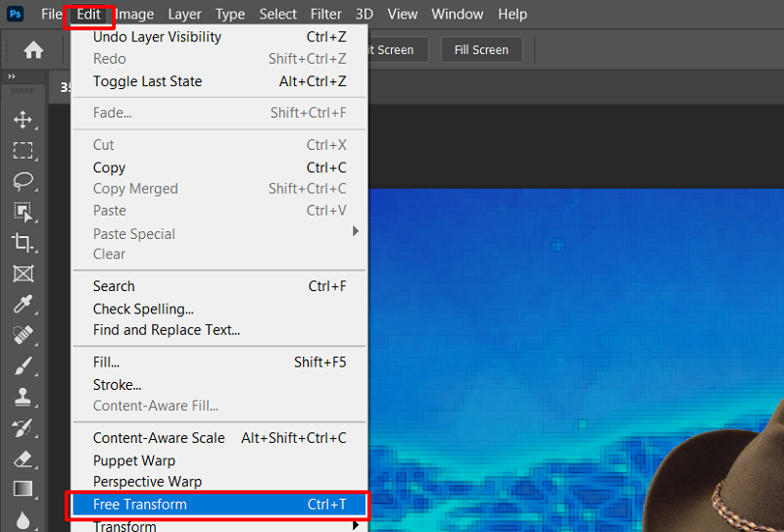Choose Free Transform
Image resolution: width=784 pixels, height=532 pixels.
pyautogui.click(x=220, y=505)
